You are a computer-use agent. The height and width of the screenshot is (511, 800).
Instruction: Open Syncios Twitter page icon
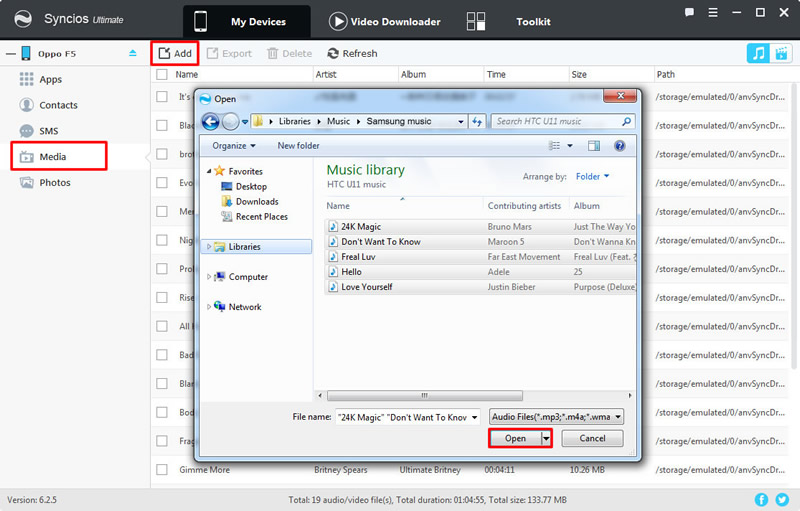coord(782,499)
